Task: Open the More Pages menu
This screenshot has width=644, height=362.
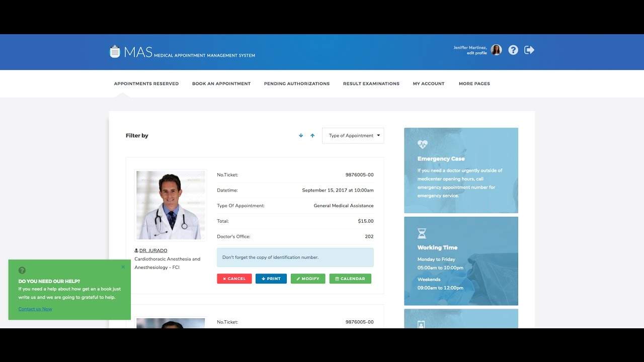Action: tap(474, 84)
